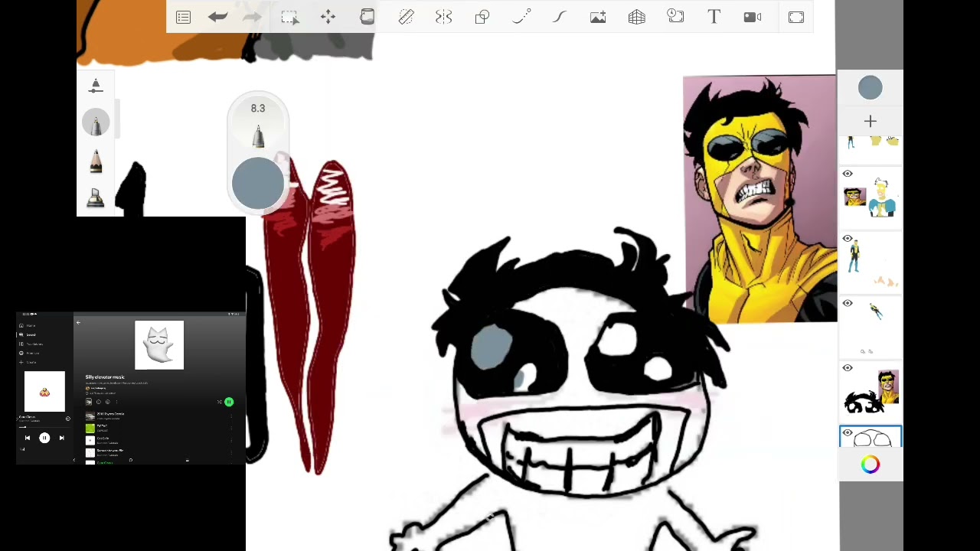Open more options for first Spotify track

[231, 416]
